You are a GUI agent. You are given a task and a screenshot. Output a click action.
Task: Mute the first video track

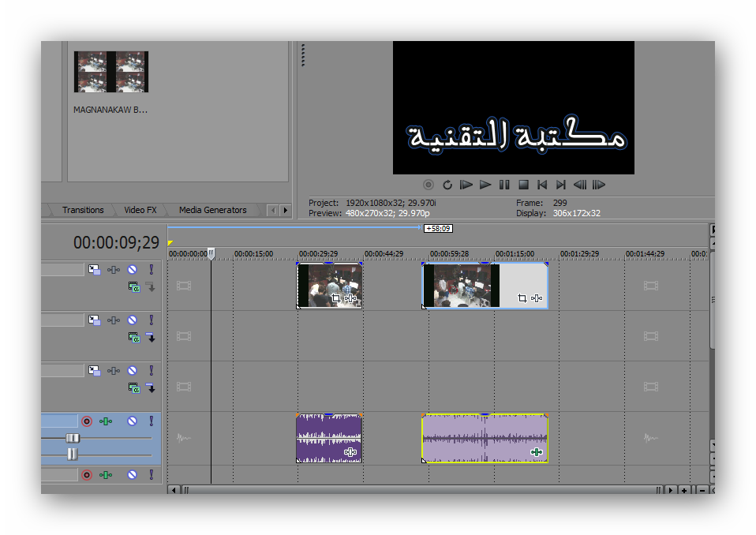(x=132, y=269)
